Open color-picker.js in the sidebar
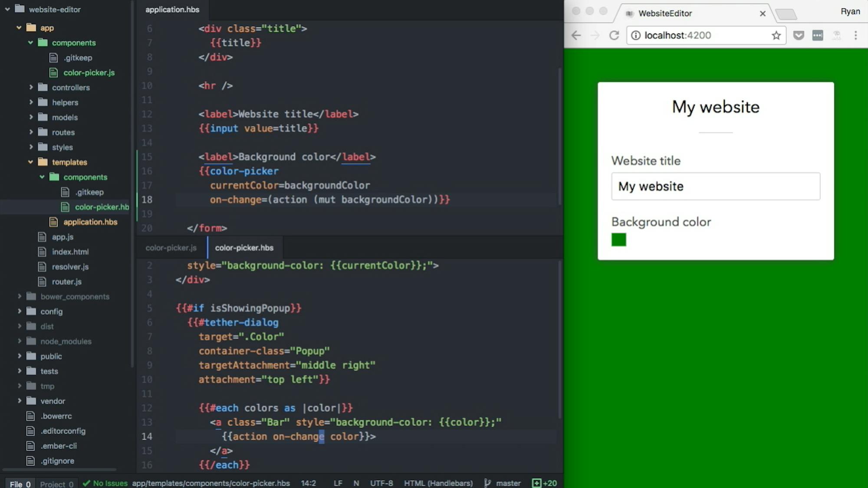The height and width of the screenshot is (488, 868). pos(89,72)
